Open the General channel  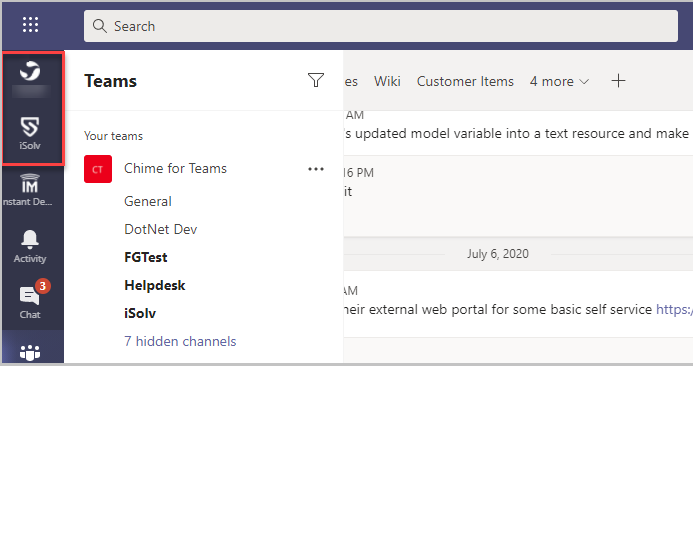click(148, 201)
